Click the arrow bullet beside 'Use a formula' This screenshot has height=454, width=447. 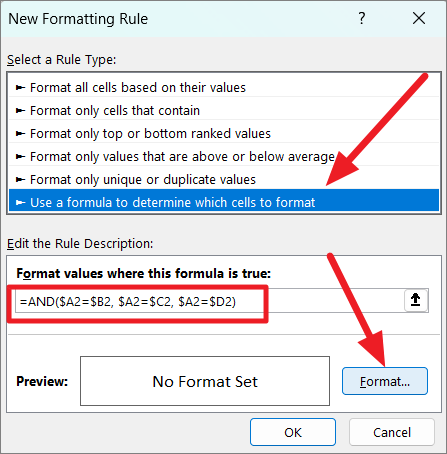point(21,202)
